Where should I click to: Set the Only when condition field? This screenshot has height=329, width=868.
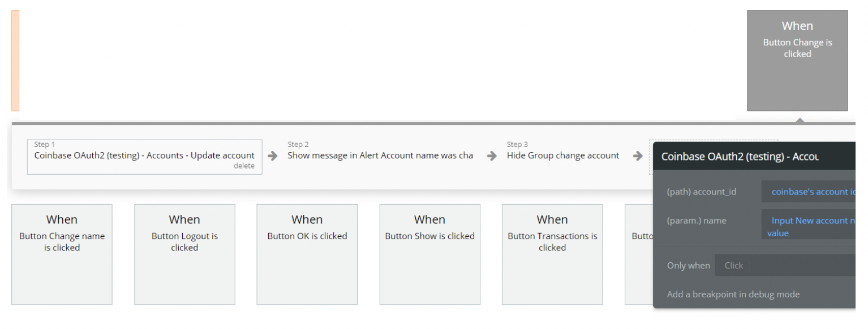[x=785, y=265]
